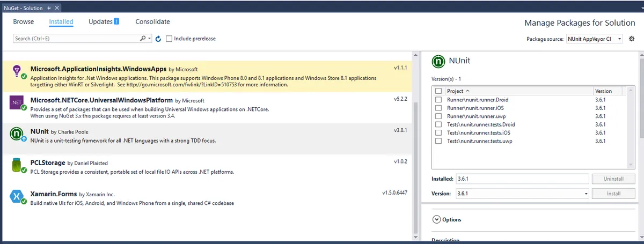This screenshot has height=244, width=644.
Task: Click the search magnifier icon
Action: 143,39
